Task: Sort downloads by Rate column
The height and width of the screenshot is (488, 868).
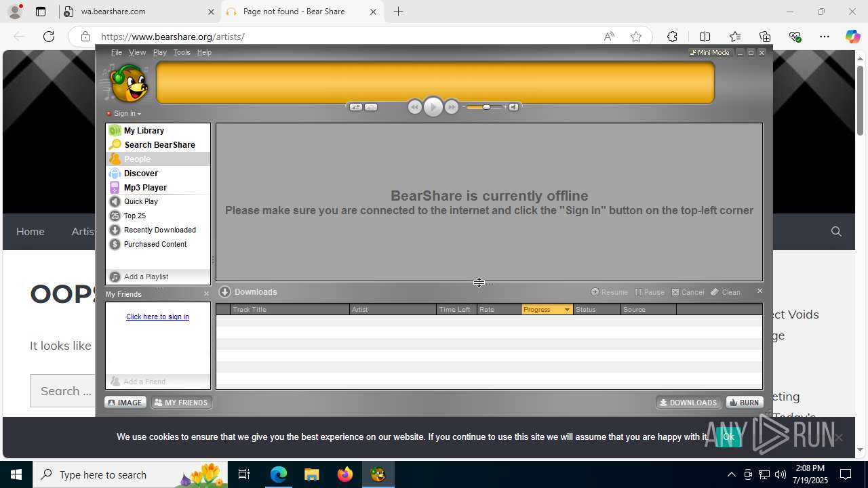Action: pyautogui.click(x=499, y=310)
